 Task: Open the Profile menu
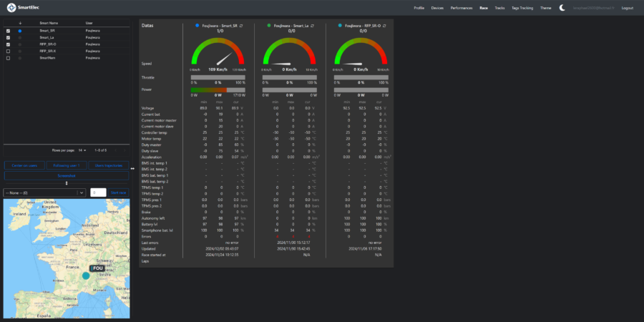[419, 8]
